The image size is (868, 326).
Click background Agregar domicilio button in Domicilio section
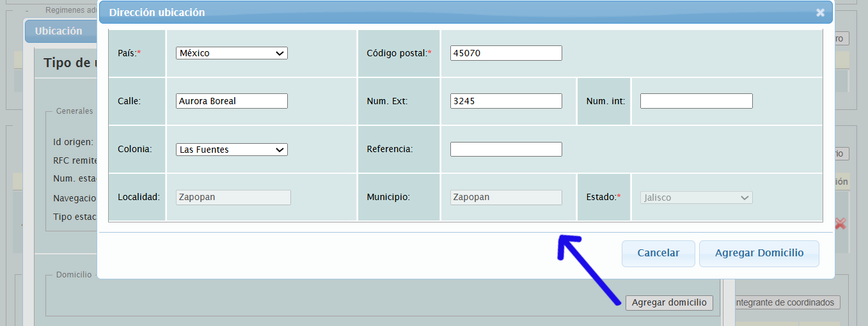[x=669, y=302]
